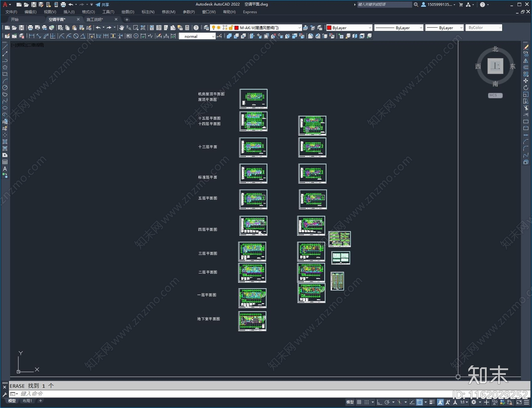Select the Move tool in right toolbar
The width and height of the screenshot is (532, 408).
coord(526,81)
